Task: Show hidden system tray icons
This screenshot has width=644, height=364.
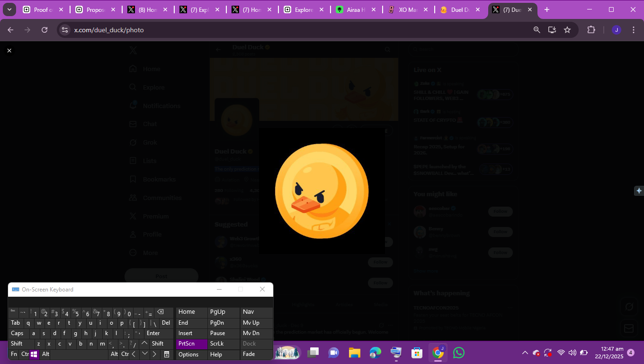Action: (x=525, y=353)
